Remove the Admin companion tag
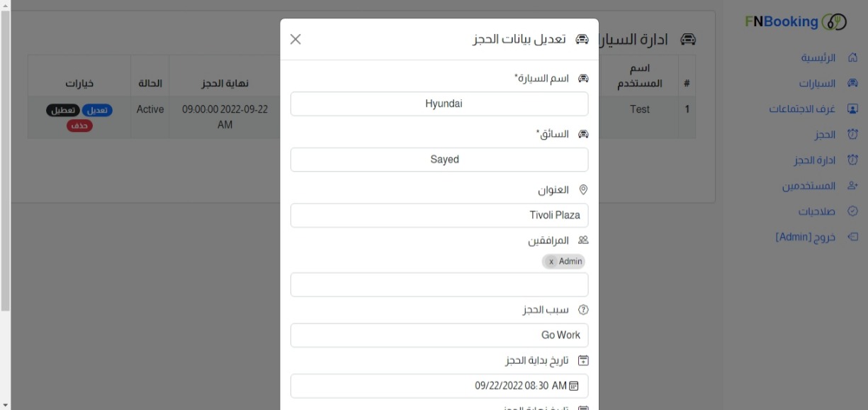 551,262
